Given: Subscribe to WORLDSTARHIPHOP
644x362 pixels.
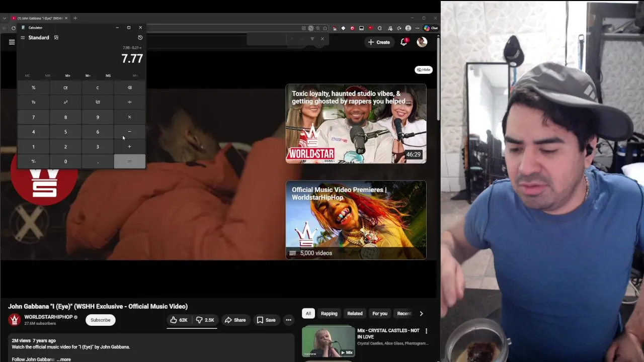Looking at the screenshot, I should pos(100,320).
